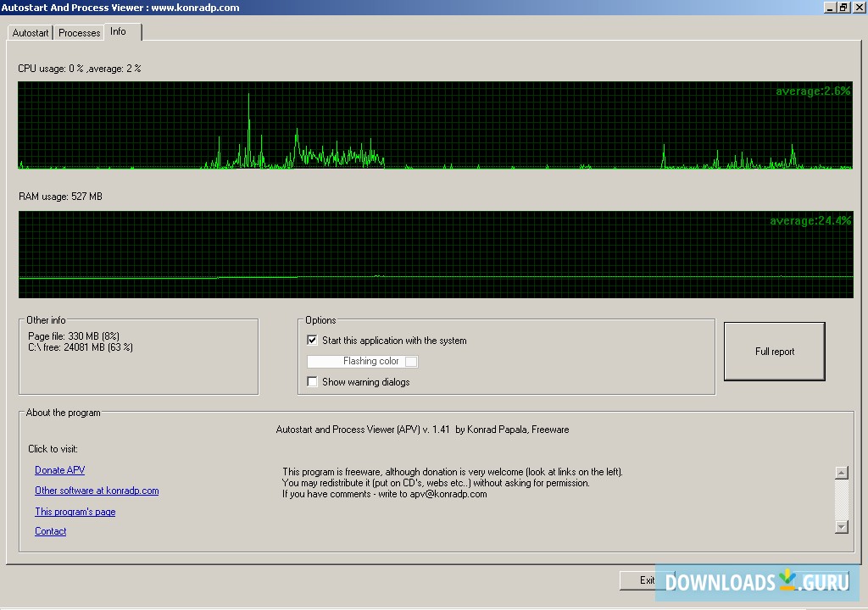Click the Contact link
Screen dimensions: 868x610
tap(50, 531)
